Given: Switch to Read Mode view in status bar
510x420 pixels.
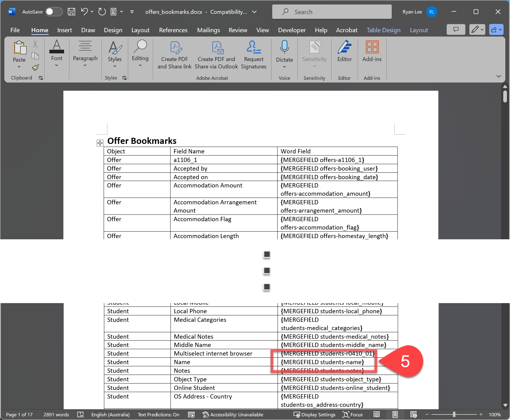Looking at the screenshot, I should coord(377,414).
